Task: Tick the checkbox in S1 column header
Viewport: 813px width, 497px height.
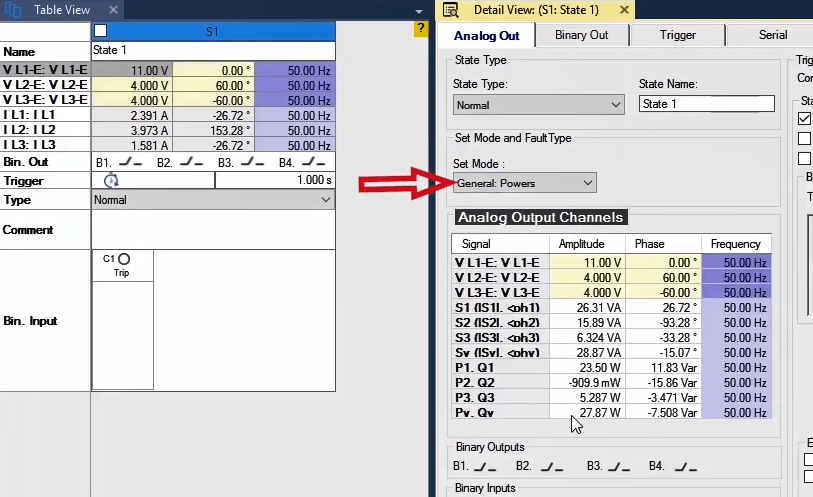Action: (100, 31)
